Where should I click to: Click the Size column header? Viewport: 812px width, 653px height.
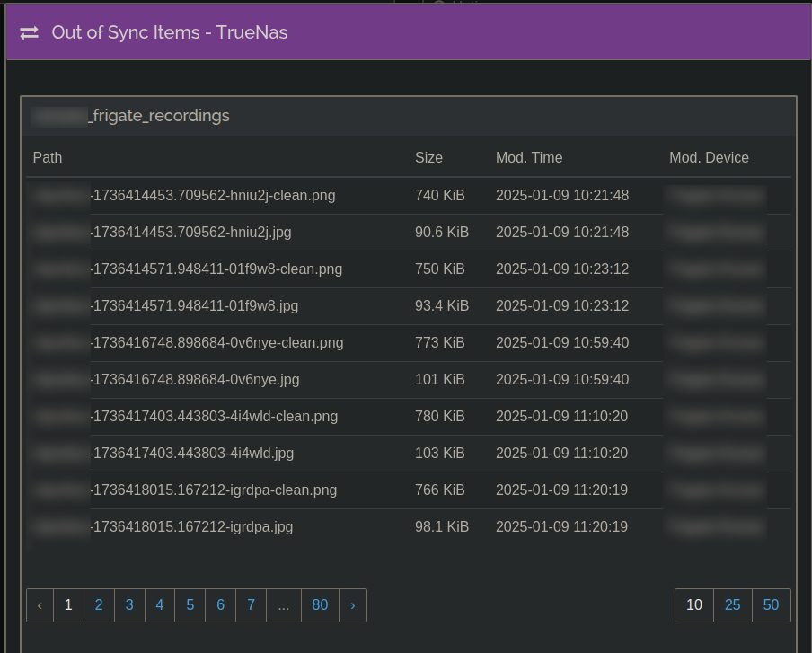428,157
